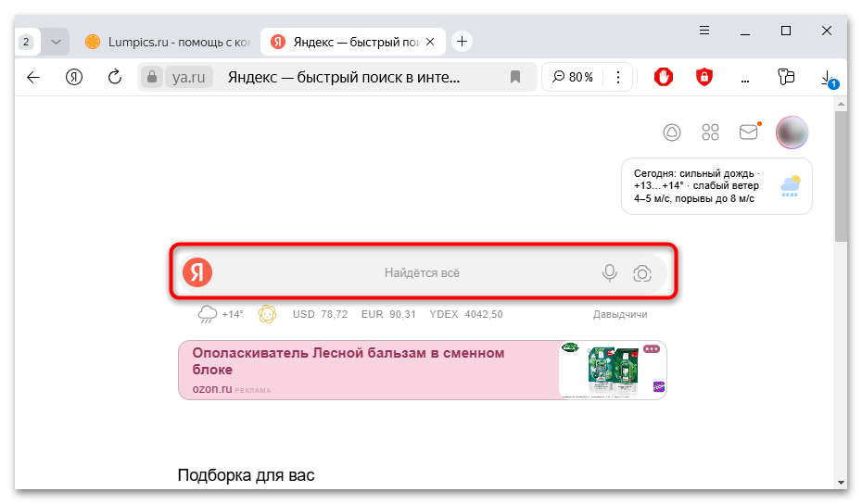Click the red hand ad-block extension icon
The image size is (862, 504).
664,77
